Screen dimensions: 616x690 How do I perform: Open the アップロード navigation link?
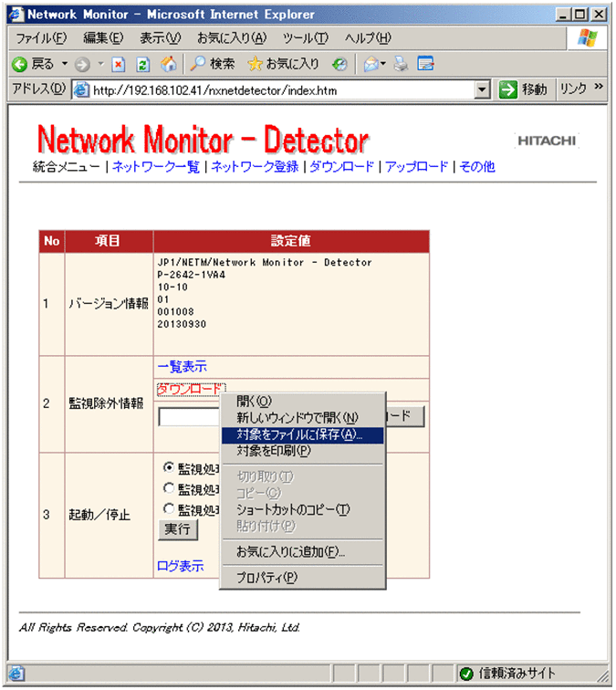pyautogui.click(x=417, y=167)
